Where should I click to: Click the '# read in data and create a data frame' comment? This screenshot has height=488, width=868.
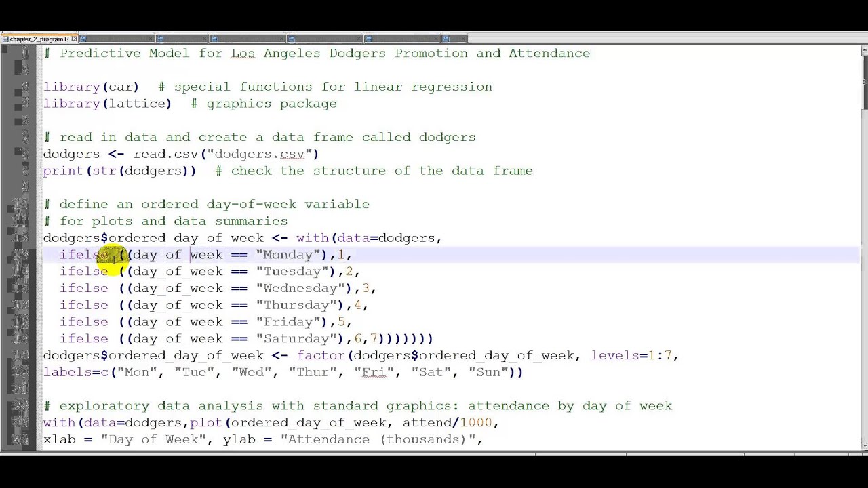260,137
